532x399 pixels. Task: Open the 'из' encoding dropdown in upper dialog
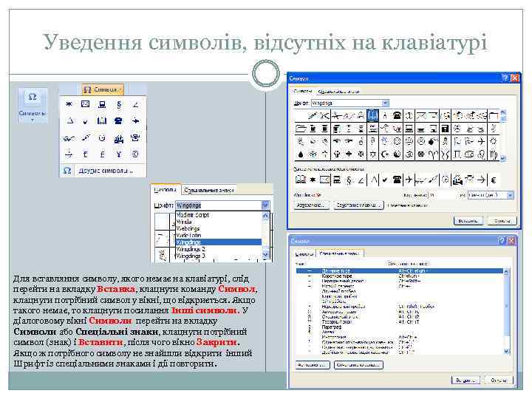[x=510, y=195]
